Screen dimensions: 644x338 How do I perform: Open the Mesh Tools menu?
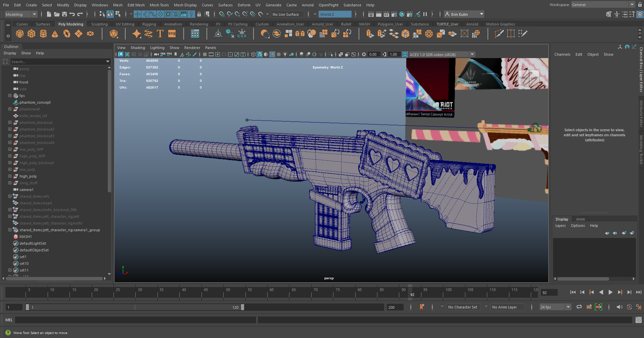(x=159, y=5)
